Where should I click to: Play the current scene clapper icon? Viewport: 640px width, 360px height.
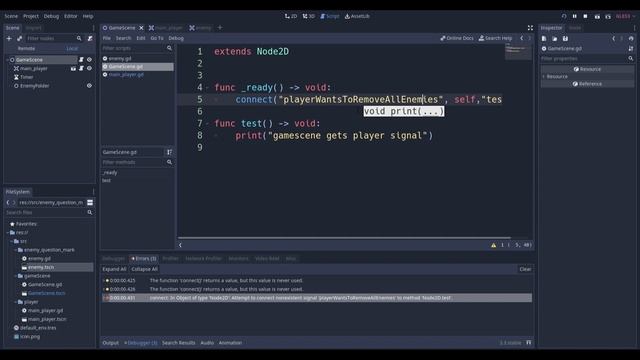click(x=597, y=16)
